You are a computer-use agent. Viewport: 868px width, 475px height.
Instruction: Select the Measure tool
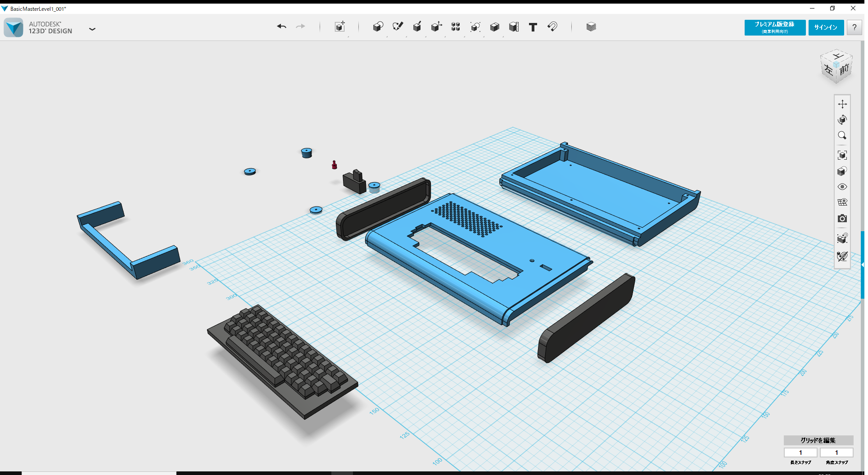coord(514,27)
